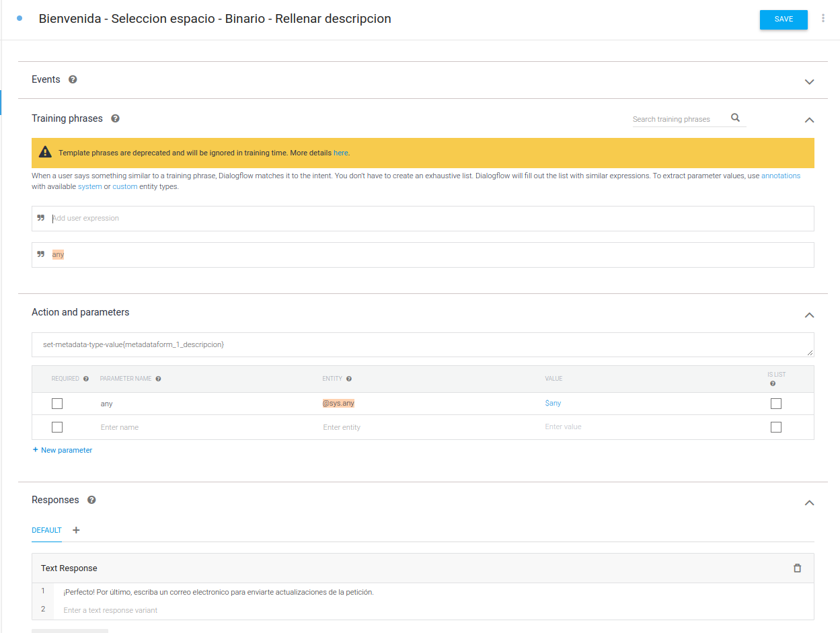Click the Add user expression field
Screen dimensions: 840x633
[x=430, y=219]
